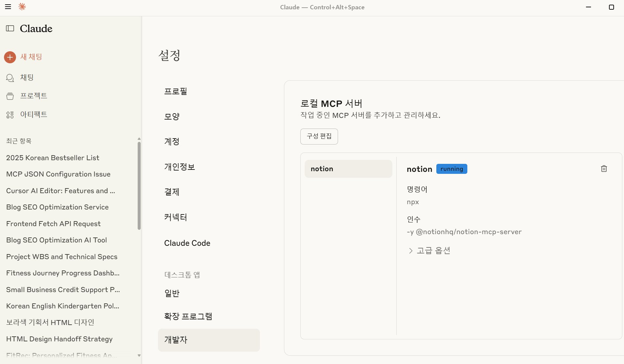Click the scrollbar up arrow in sidebar
The width and height of the screenshot is (624, 364).
[x=139, y=139]
